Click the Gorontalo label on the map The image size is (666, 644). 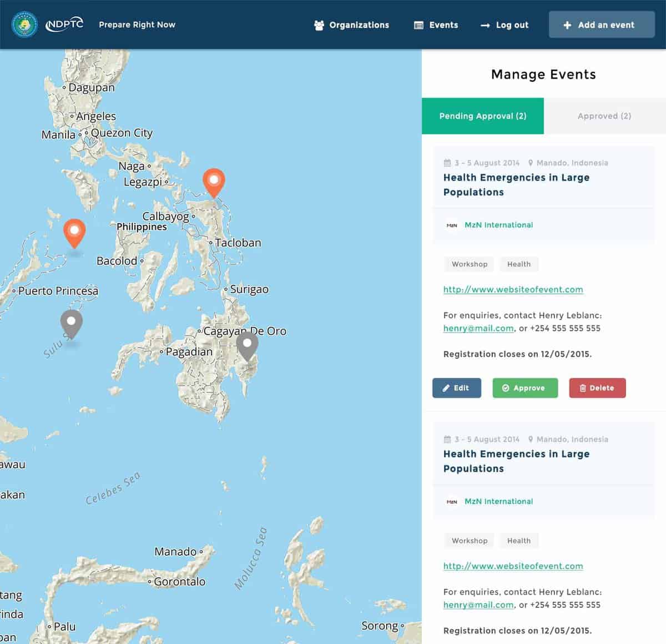[180, 581]
